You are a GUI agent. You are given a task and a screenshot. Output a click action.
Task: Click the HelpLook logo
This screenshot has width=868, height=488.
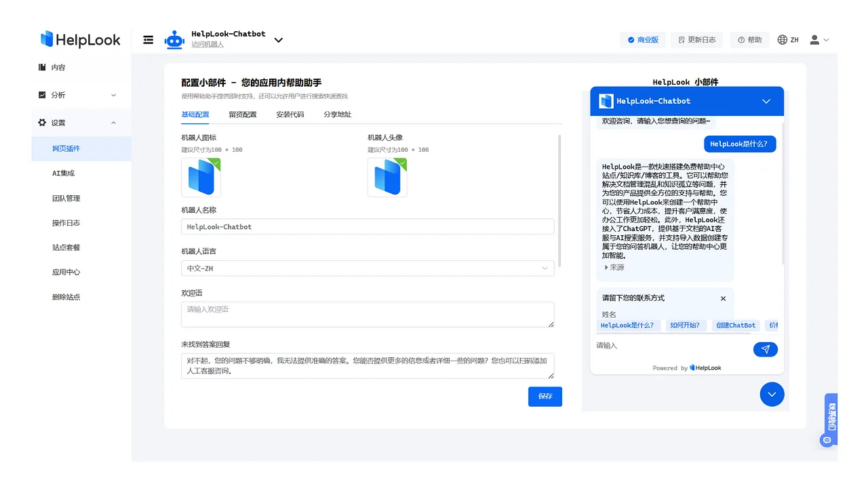(x=80, y=39)
